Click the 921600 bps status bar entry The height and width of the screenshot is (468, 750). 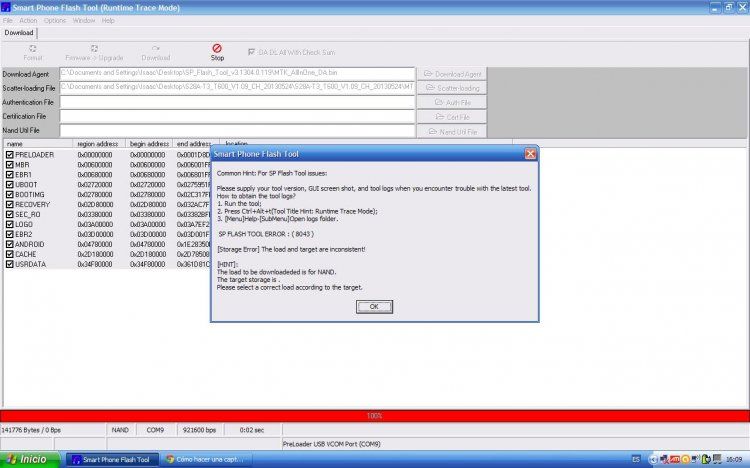(199, 430)
